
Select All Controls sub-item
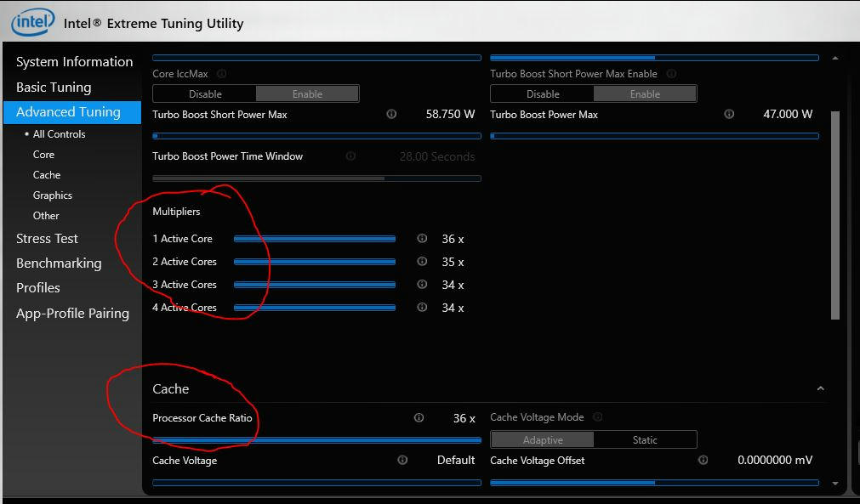(x=60, y=133)
